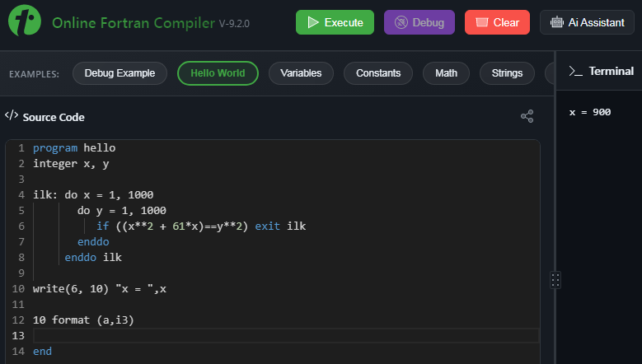Screen dimensions: 642x364
Task: Click the green Fortran logo icon
Action: click(x=25, y=21)
